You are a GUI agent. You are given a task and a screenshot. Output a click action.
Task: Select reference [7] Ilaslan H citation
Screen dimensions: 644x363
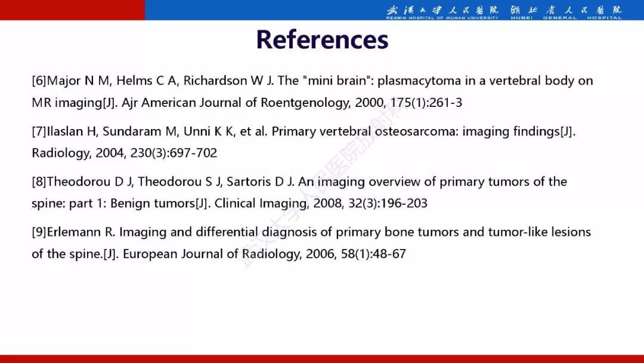tap(304, 142)
